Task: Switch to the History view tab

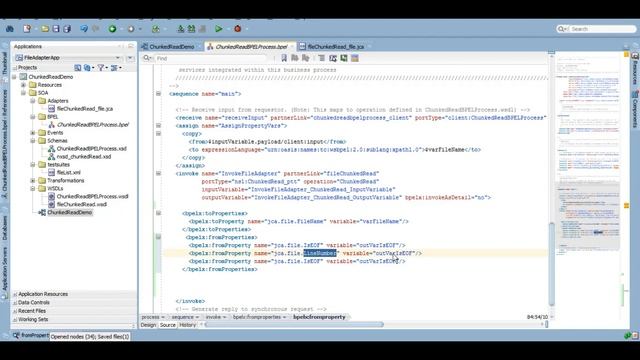Action: 187,325
